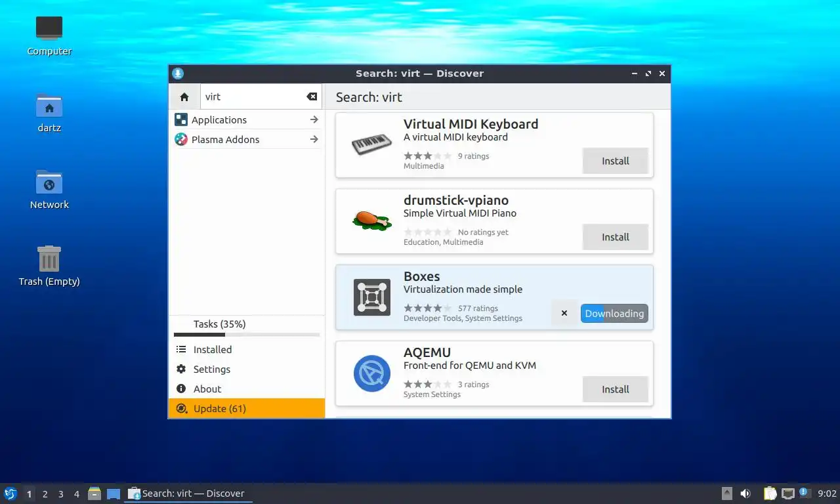
Task: Click the "Search: virt" page heading
Action: (369, 97)
